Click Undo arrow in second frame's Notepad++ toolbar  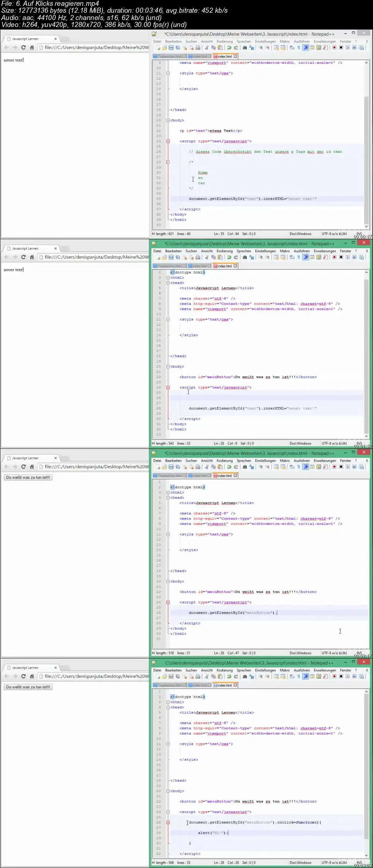tap(229, 257)
